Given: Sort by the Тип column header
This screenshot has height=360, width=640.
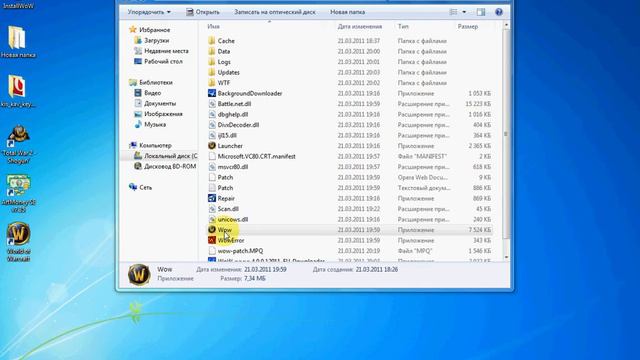Looking at the screenshot, I should [403, 27].
